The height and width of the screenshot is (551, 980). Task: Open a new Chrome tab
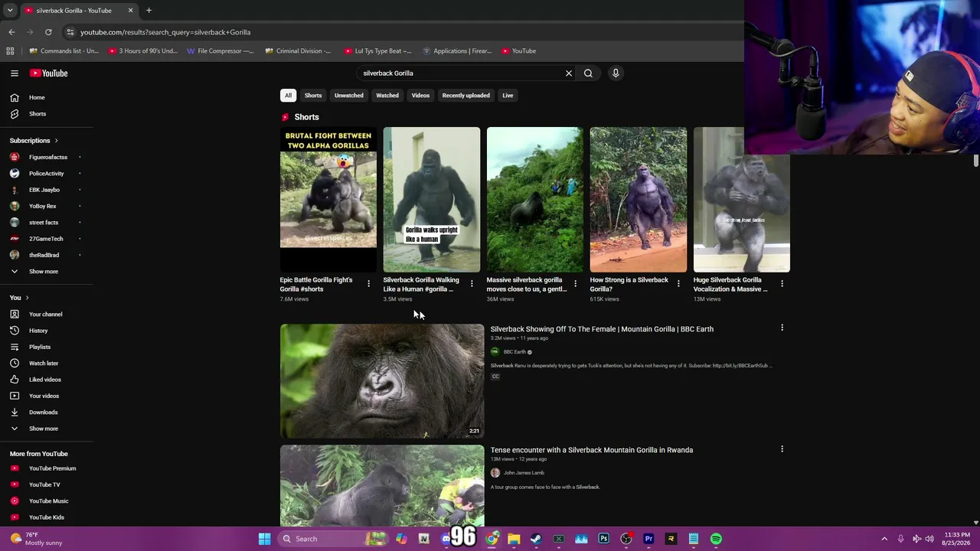pos(149,11)
